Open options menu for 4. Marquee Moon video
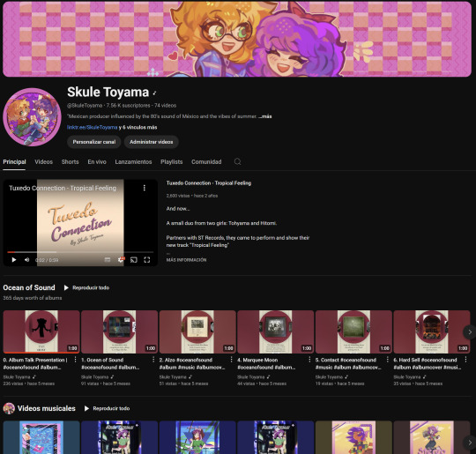Image resolution: width=476 pixels, height=454 pixels. (x=309, y=360)
